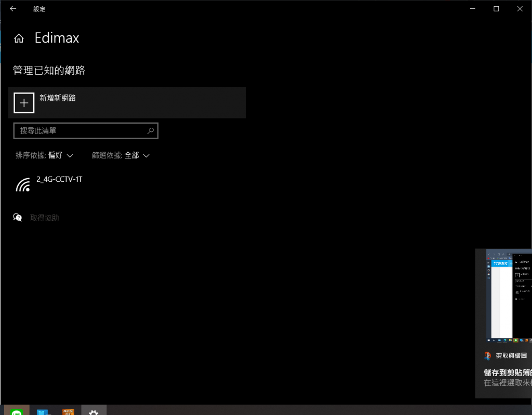Screen dimensions: 532x415
Task: Minimize the Settings window
Action: 473,9
